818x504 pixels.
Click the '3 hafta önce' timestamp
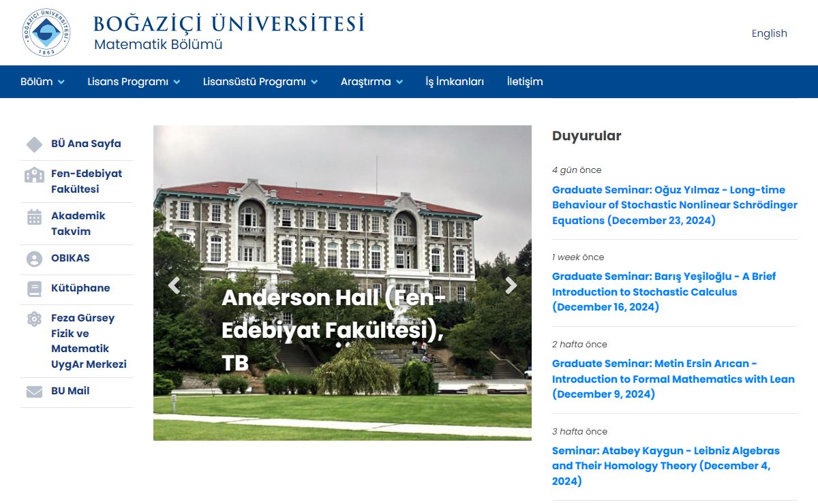[x=579, y=432]
